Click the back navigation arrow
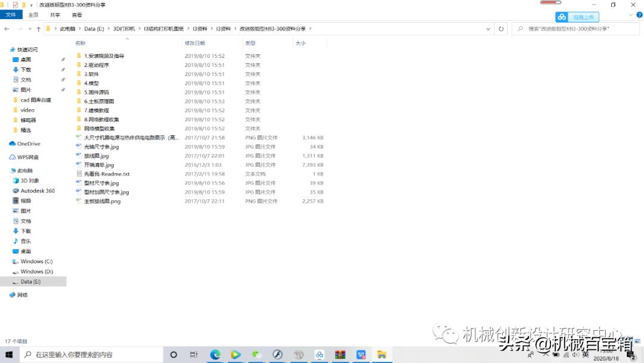The image size is (644, 363). 7,28
